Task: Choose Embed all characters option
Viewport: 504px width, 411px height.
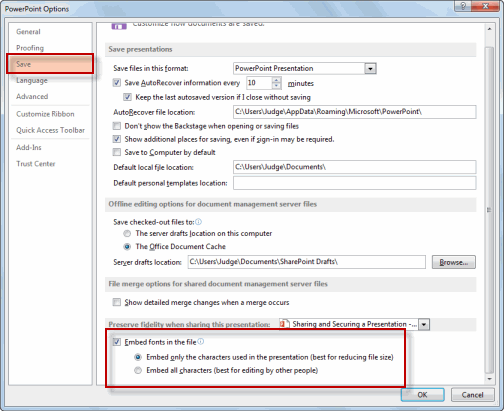Action: (x=138, y=370)
